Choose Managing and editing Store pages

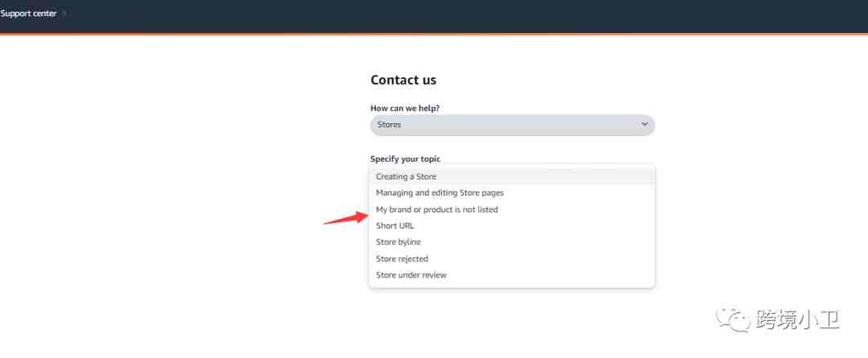tap(511, 193)
